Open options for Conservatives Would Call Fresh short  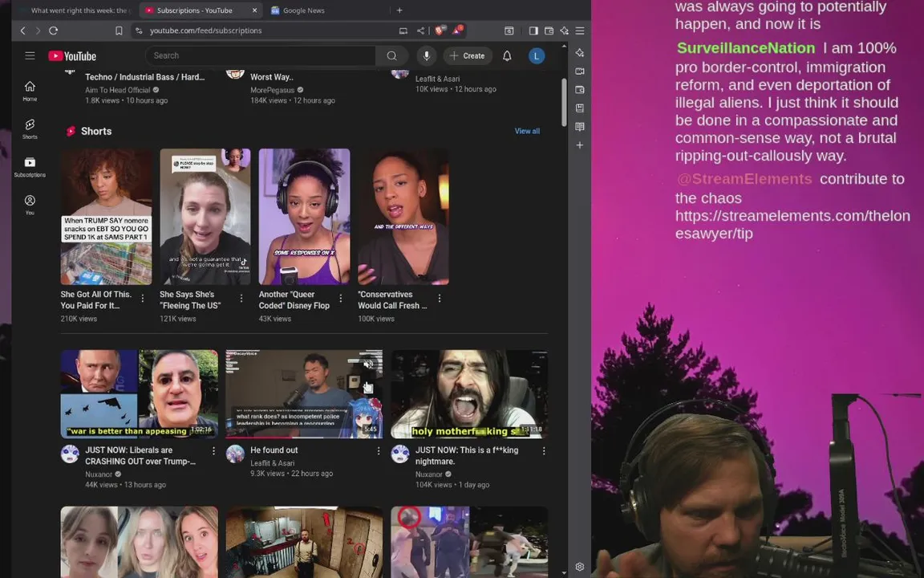[440, 299]
